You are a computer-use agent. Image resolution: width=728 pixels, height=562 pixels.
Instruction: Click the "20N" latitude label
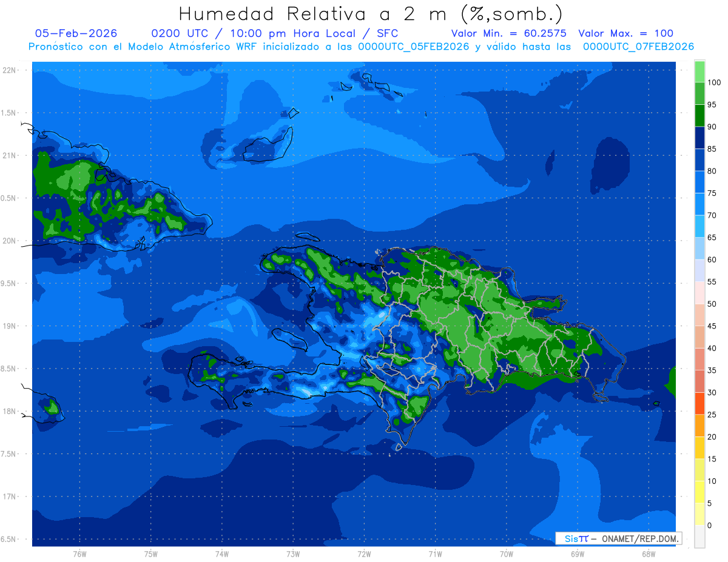pos(8,241)
